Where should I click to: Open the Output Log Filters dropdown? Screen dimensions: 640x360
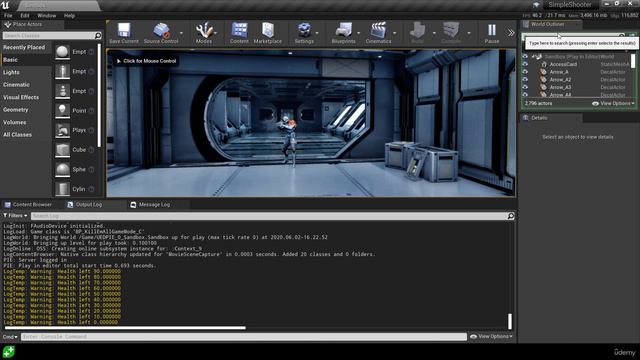point(15,216)
